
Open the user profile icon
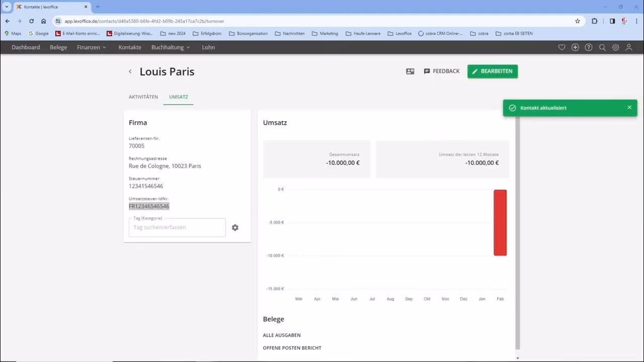coord(629,47)
